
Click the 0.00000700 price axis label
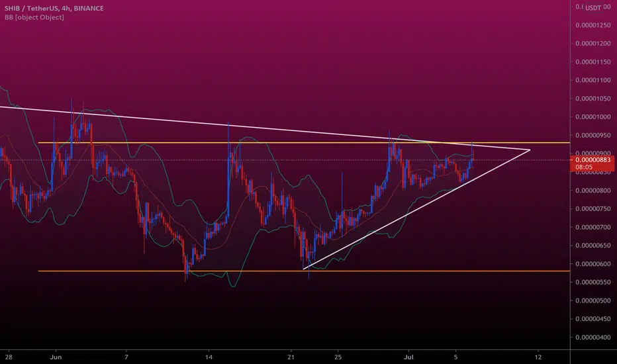point(593,227)
